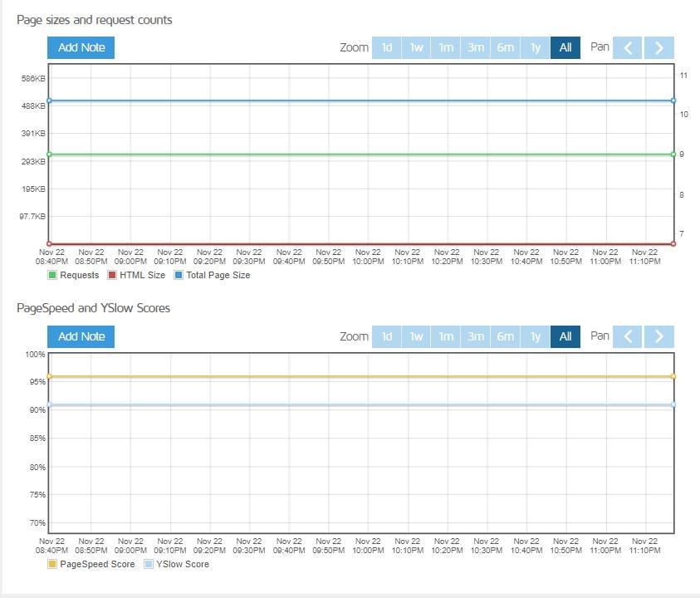Choose 1m zoom on PageSpeed scores chart
The image size is (700, 598).
446,336
